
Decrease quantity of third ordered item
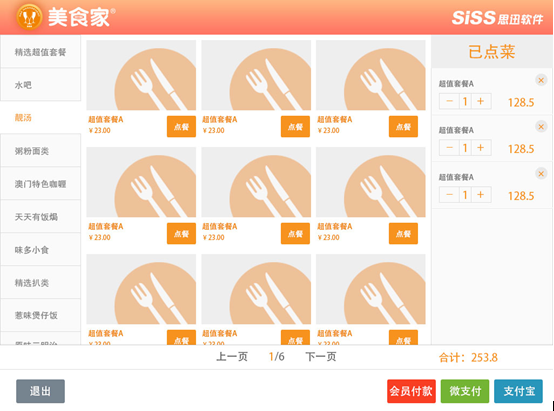click(x=449, y=195)
